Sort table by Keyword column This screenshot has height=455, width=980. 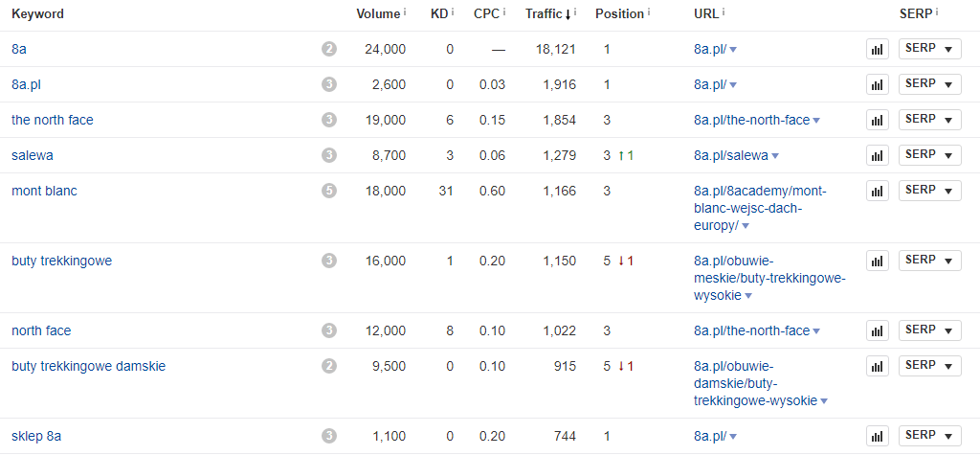pyautogui.click(x=37, y=13)
